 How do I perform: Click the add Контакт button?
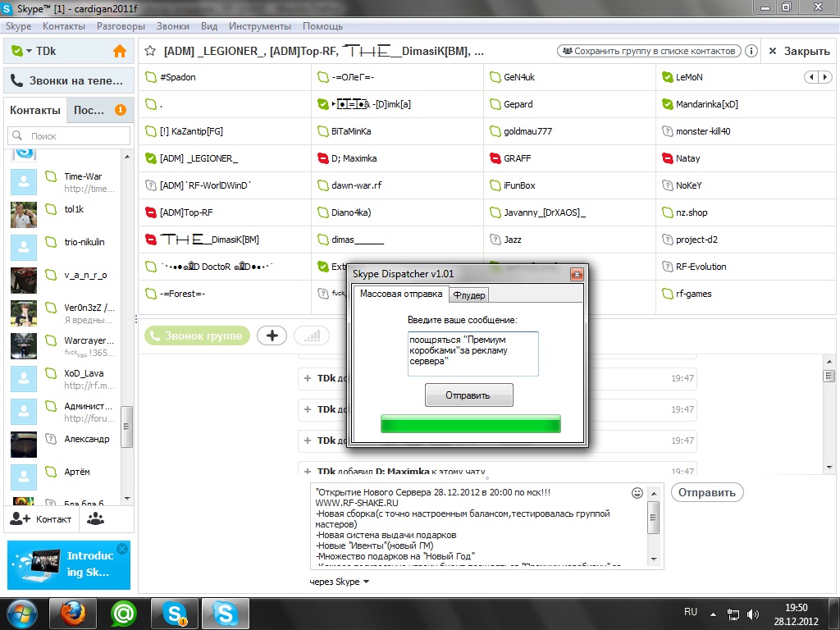[x=41, y=519]
